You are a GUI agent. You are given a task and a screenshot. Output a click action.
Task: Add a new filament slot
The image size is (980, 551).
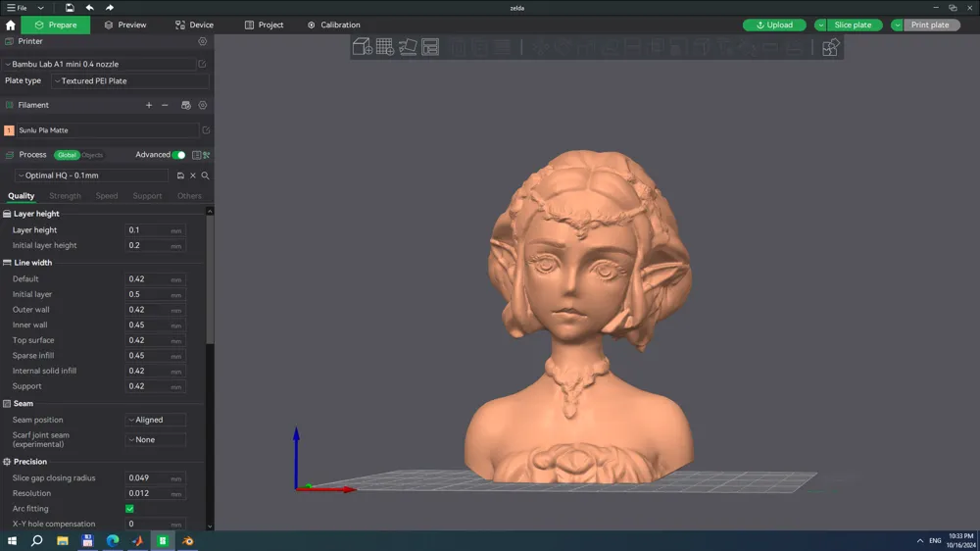[149, 105]
